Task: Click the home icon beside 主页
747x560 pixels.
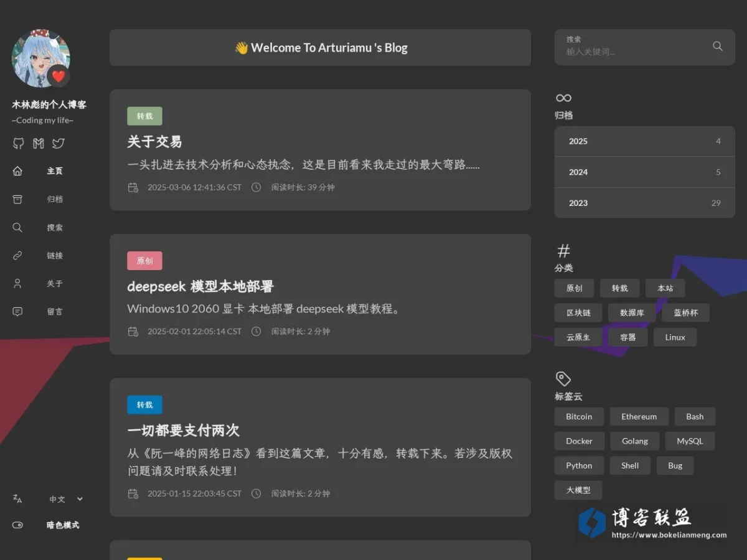Action: click(x=17, y=171)
